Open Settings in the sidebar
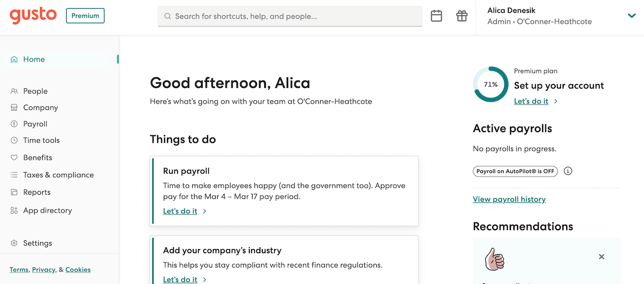Viewport: 644px width, 284px height. coord(31,243)
